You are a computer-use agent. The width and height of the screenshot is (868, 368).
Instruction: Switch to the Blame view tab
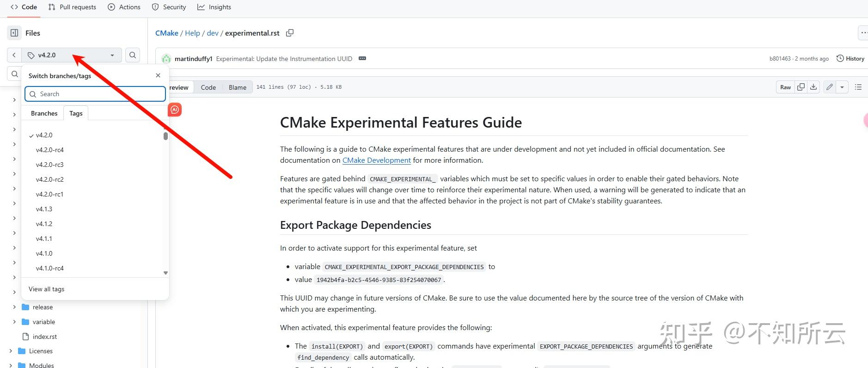click(238, 87)
